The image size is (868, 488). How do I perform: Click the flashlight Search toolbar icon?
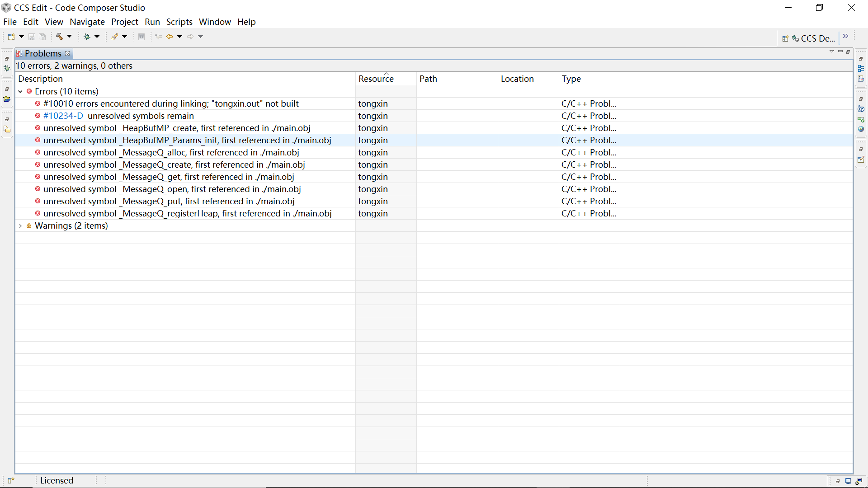115,37
